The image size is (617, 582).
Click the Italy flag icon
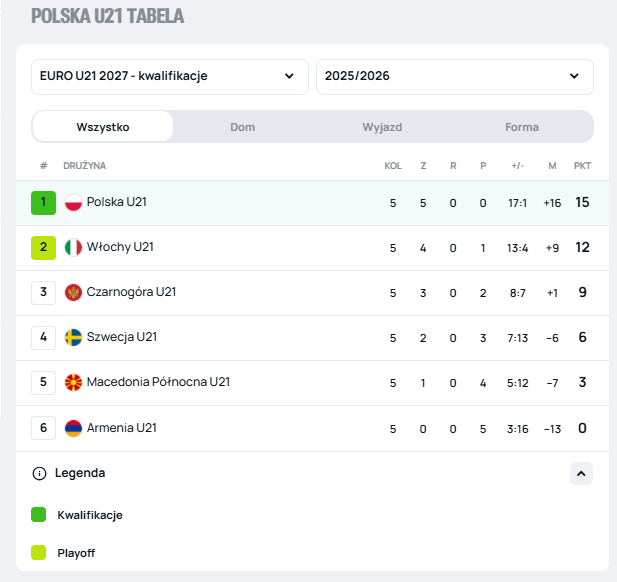(73, 248)
